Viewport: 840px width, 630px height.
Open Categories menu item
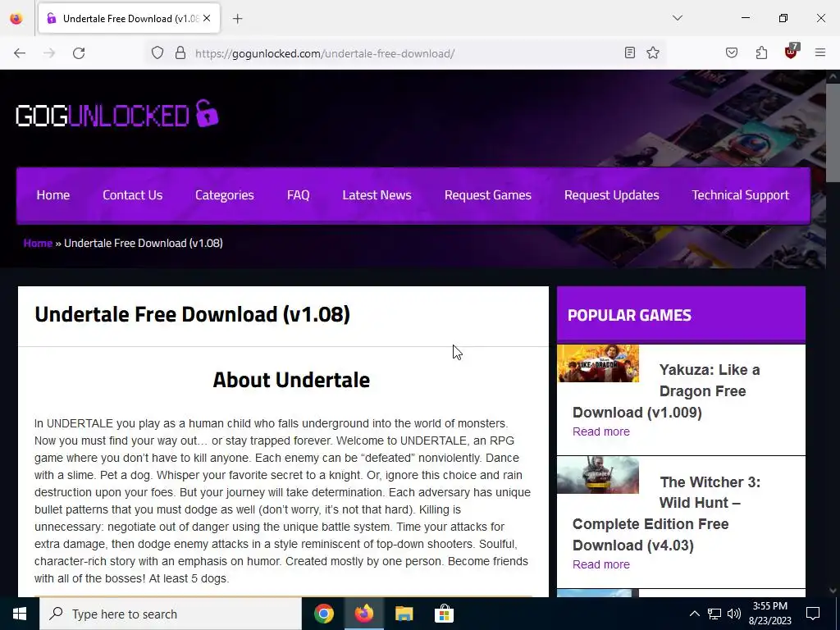225,195
